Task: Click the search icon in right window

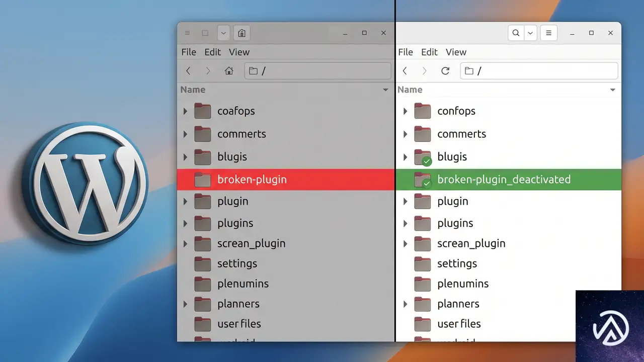Action: [516, 33]
